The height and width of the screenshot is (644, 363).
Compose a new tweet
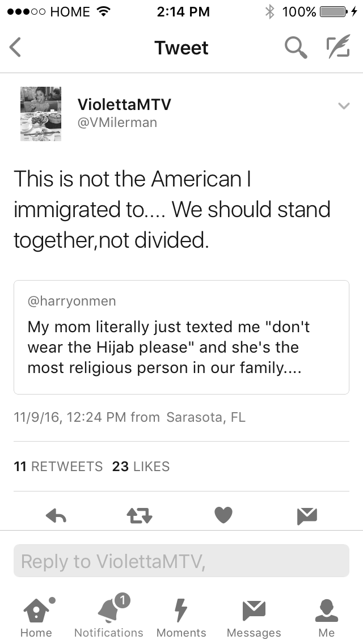[339, 46]
